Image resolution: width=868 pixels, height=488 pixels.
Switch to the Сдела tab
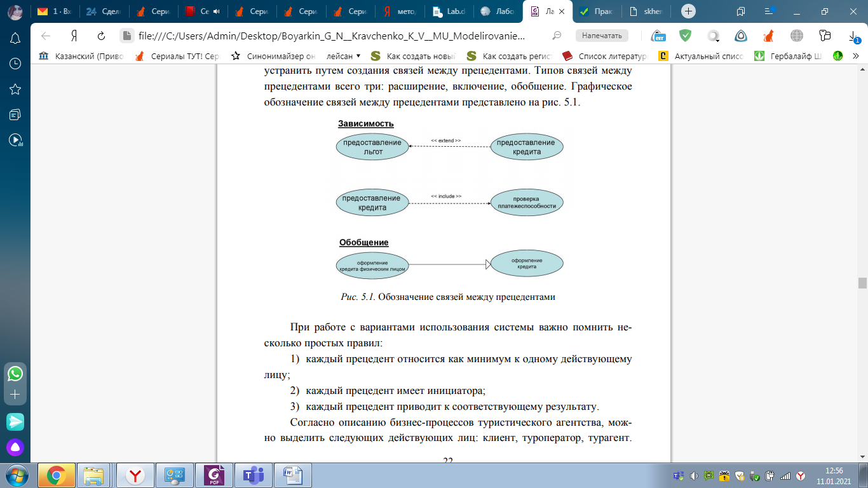pos(104,11)
